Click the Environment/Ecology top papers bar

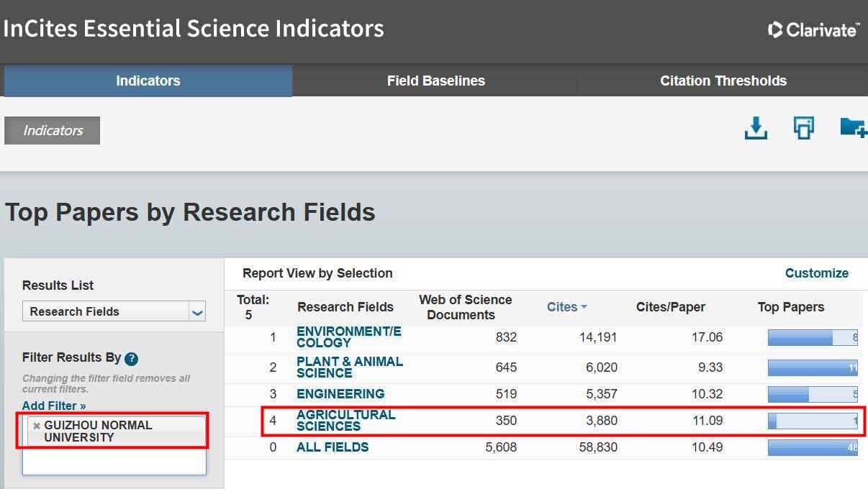point(812,337)
